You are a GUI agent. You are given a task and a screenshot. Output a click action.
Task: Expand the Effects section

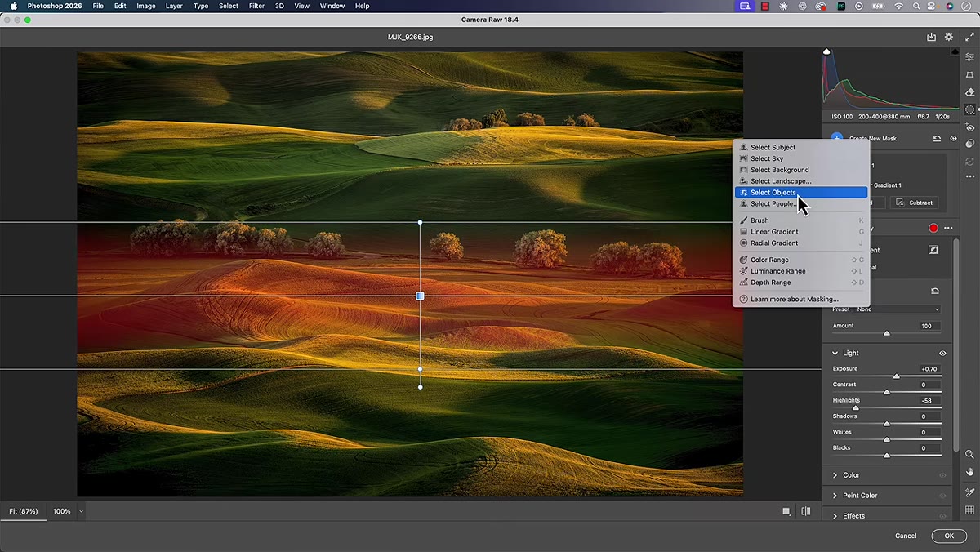tap(835, 516)
